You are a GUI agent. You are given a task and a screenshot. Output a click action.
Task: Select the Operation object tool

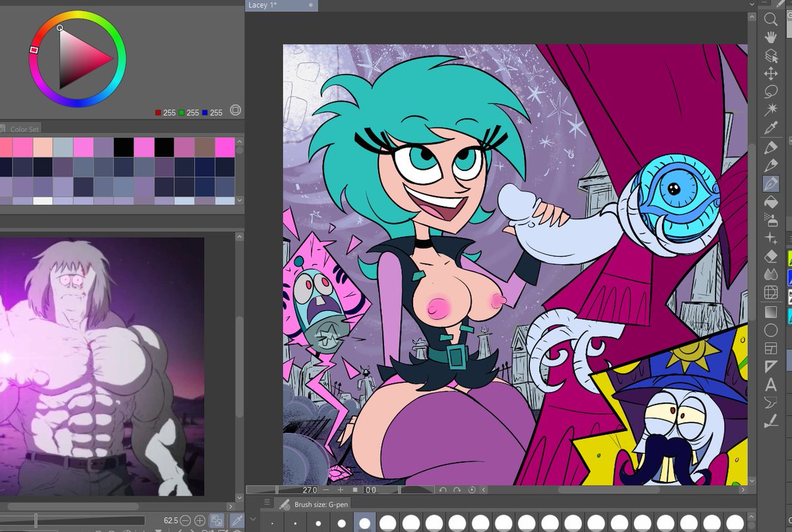pos(770,57)
